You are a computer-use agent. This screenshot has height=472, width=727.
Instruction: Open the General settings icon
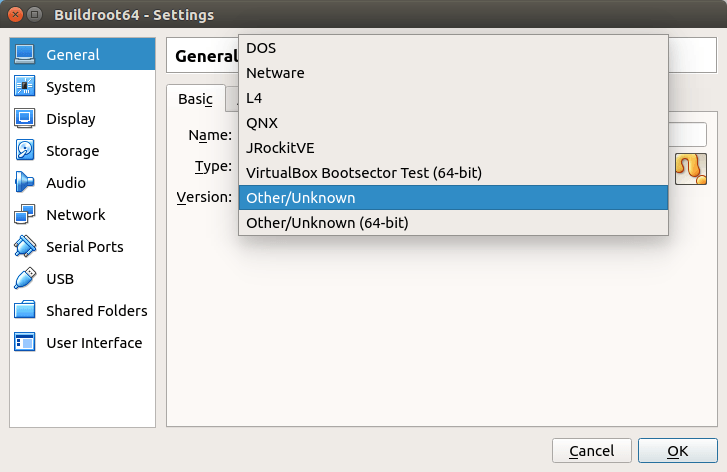click(25, 55)
